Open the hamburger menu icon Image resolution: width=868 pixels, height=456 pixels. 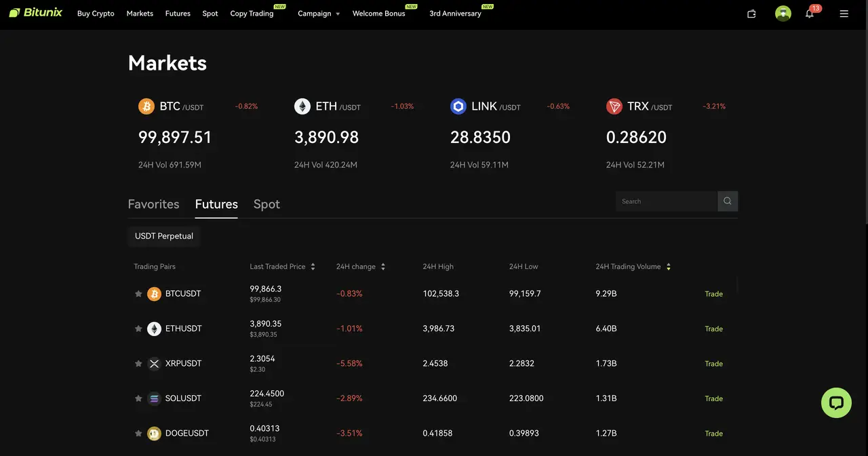pyautogui.click(x=844, y=13)
